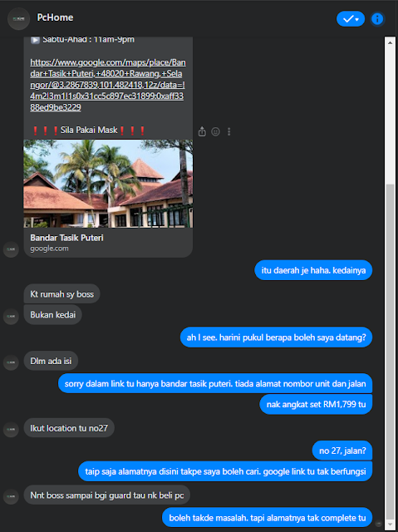React with emoji to the map message
Image resolution: width=398 pixels, height=532 pixels.
[x=215, y=131]
